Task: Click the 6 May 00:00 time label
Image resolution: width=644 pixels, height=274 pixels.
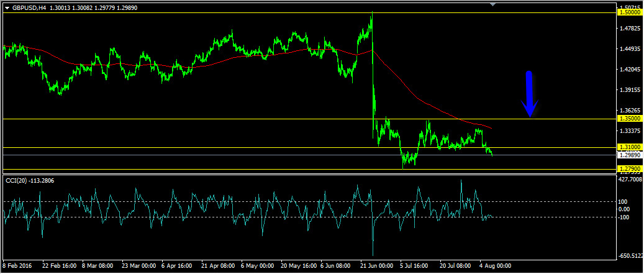Action: [257, 265]
